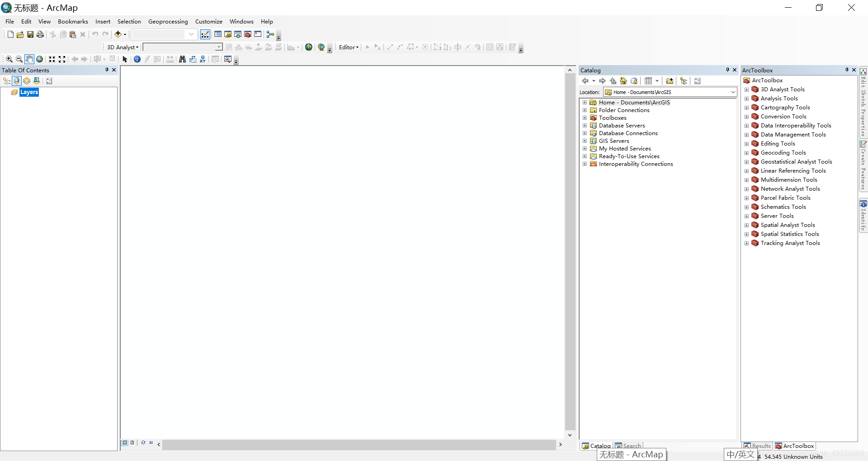Open the Editor dropdown menu
The image size is (868, 461).
(349, 47)
